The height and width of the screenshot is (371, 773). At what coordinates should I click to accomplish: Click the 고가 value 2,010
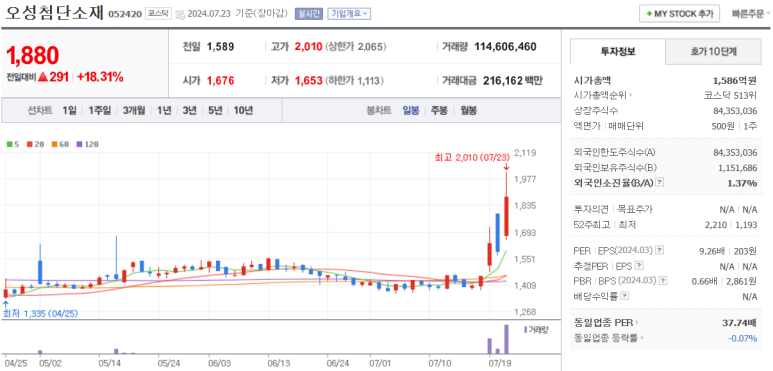[309, 47]
